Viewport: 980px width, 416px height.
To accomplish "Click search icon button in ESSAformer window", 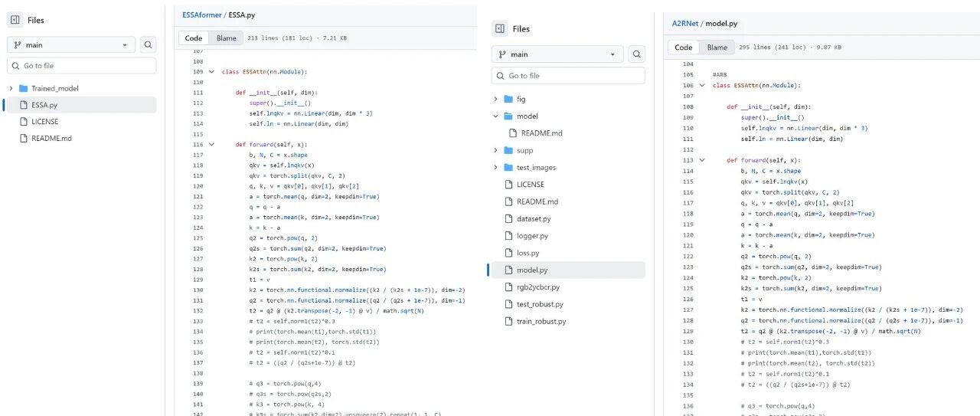I will click(148, 45).
